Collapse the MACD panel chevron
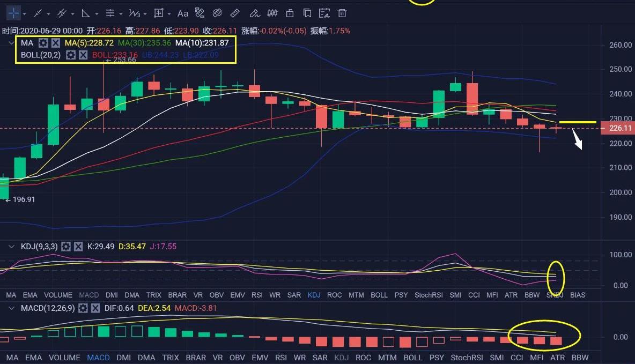The height and width of the screenshot is (364, 635). [x=11, y=308]
